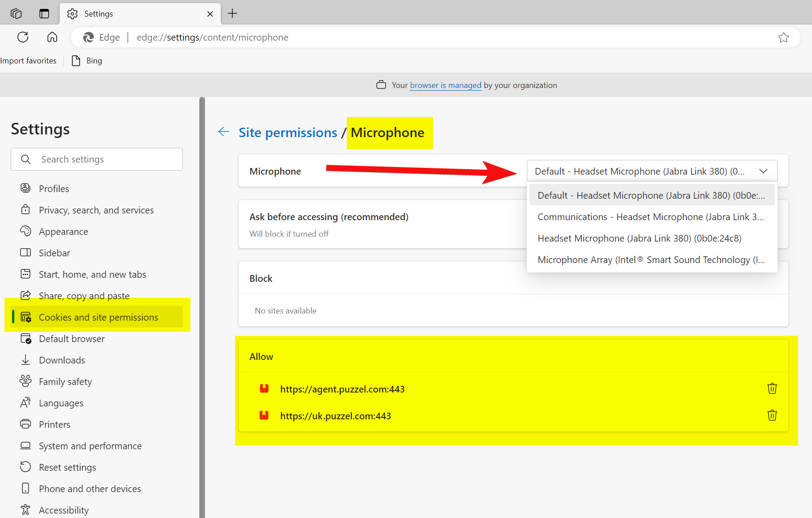Image resolution: width=812 pixels, height=518 pixels.
Task: Add this page to favorites star
Action: click(783, 38)
